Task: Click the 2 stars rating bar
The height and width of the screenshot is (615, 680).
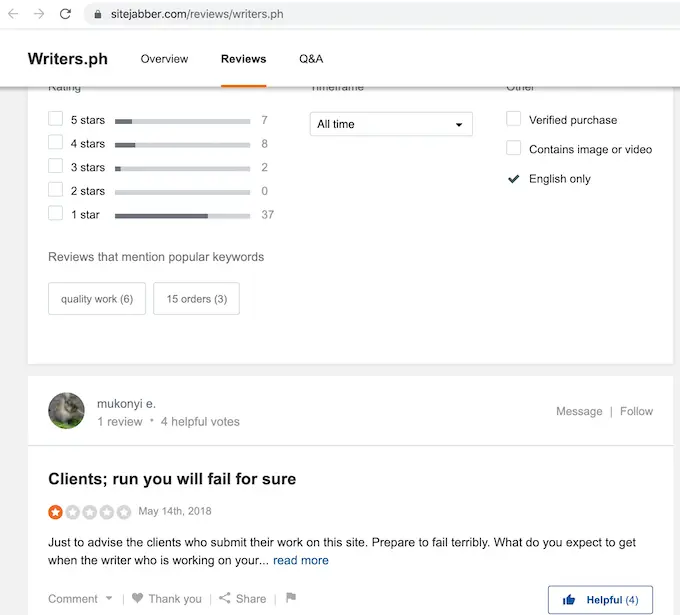Action: (x=183, y=192)
